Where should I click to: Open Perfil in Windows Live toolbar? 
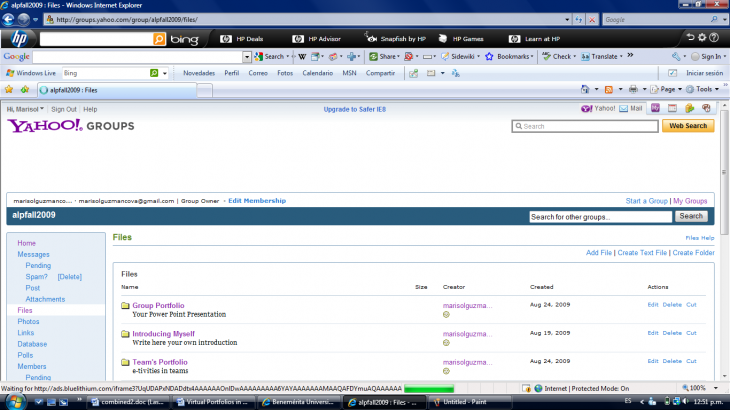(231, 73)
